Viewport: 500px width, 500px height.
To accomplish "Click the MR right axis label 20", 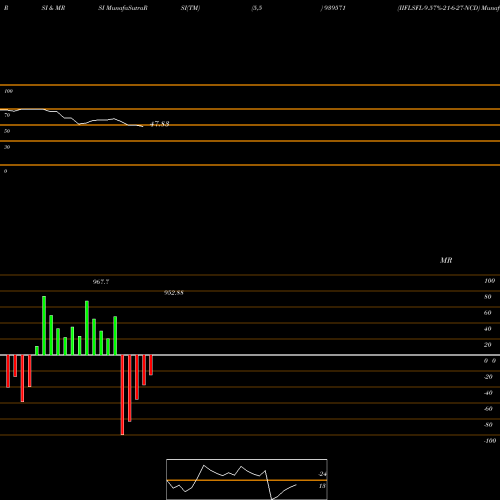I will pyautogui.click(x=488, y=345).
